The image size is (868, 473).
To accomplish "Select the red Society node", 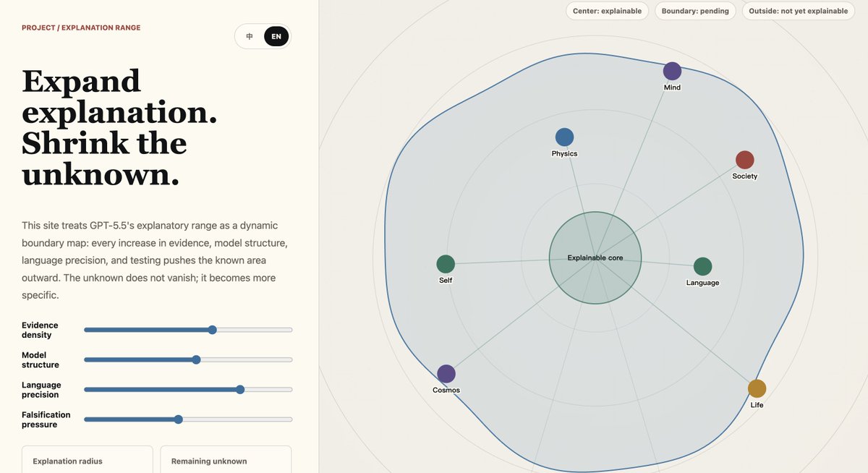I will point(744,160).
